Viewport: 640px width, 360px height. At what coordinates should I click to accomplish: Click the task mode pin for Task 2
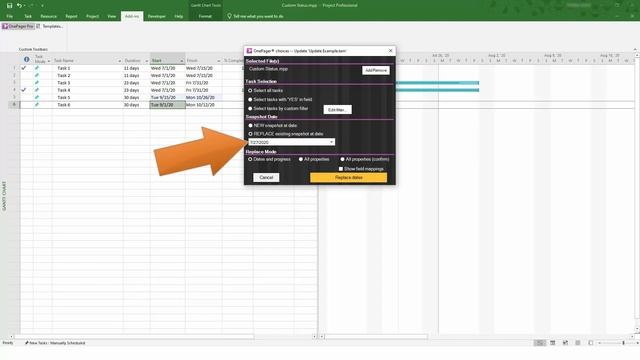37,75
